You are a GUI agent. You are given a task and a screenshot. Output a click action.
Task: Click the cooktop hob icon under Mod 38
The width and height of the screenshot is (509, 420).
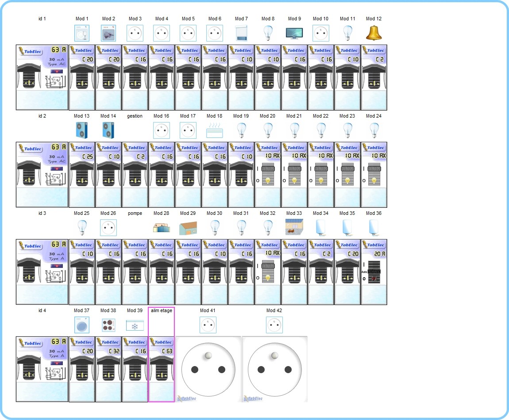coord(108,325)
